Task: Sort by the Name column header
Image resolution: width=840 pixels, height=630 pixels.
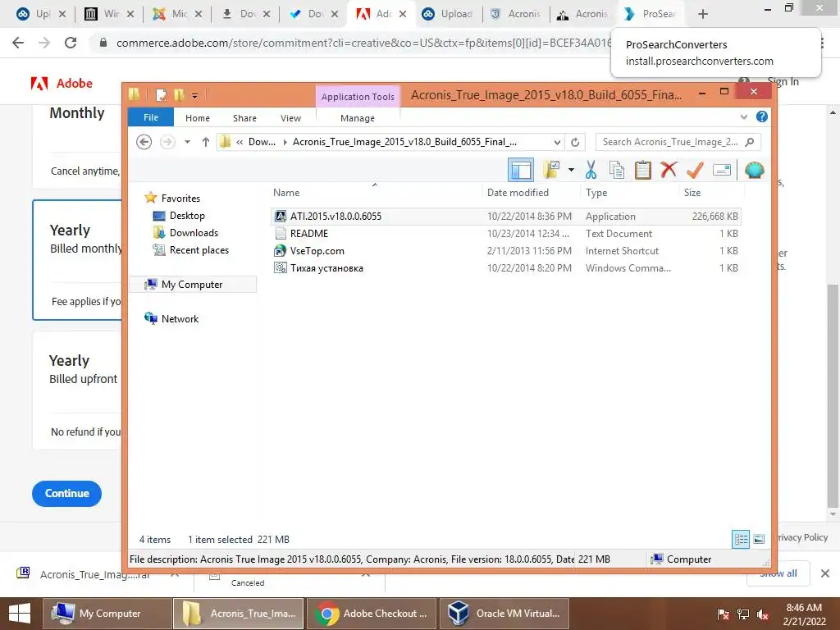Action: [375, 192]
